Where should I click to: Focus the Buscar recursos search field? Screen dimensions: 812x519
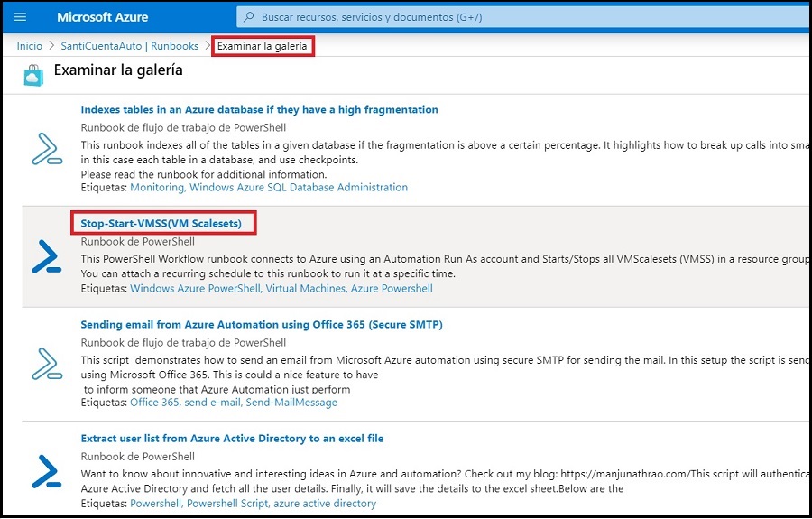tap(523, 17)
